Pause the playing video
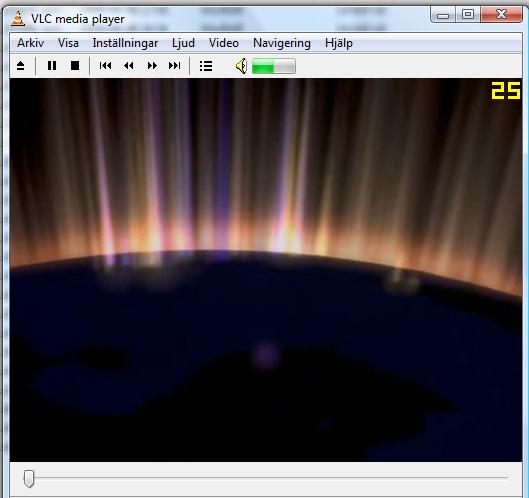The image size is (529, 498). tap(52, 65)
